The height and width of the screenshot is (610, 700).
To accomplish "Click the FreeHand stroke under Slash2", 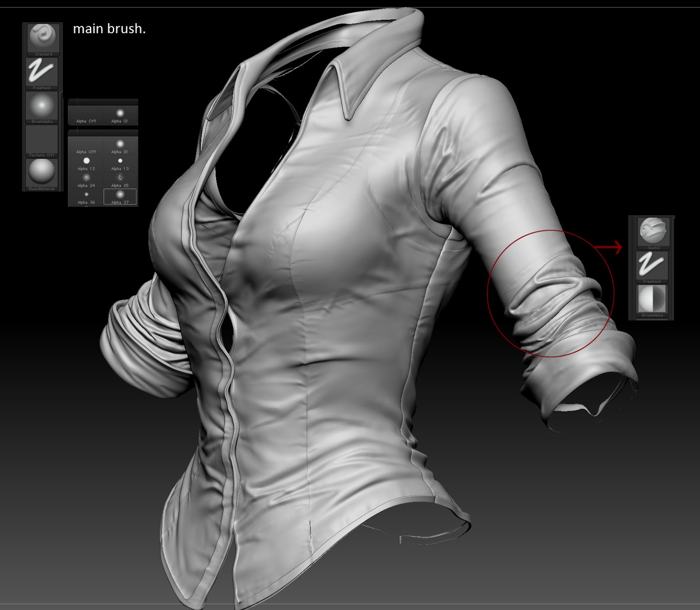I will click(652, 267).
